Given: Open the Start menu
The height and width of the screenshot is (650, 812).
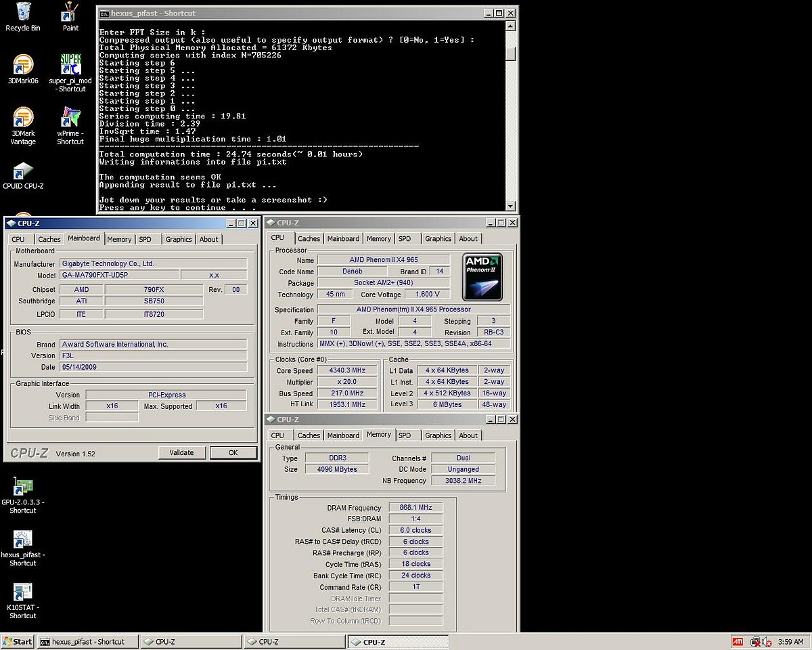Looking at the screenshot, I should [18, 642].
